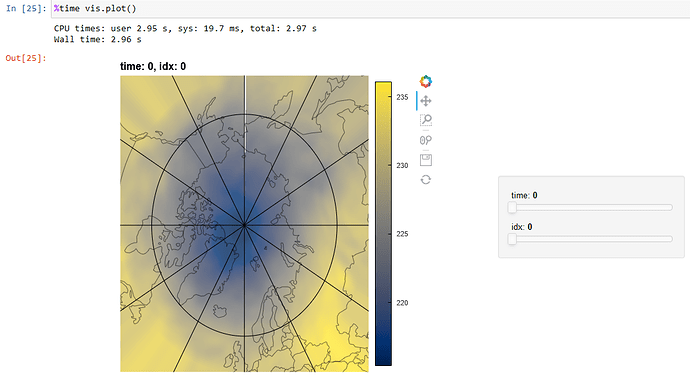Click the idx slider handle

tap(512, 239)
